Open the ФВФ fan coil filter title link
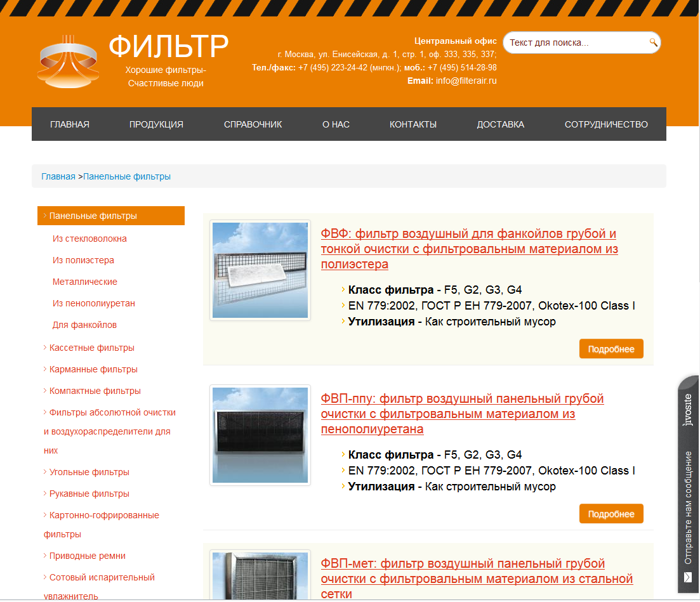Viewport: 700px width, 602px height. (x=469, y=249)
